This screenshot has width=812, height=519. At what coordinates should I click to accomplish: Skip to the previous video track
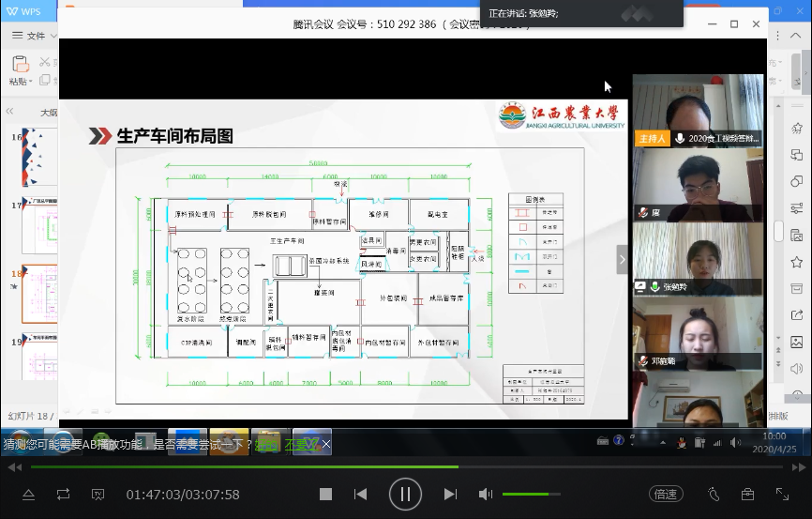(x=360, y=494)
